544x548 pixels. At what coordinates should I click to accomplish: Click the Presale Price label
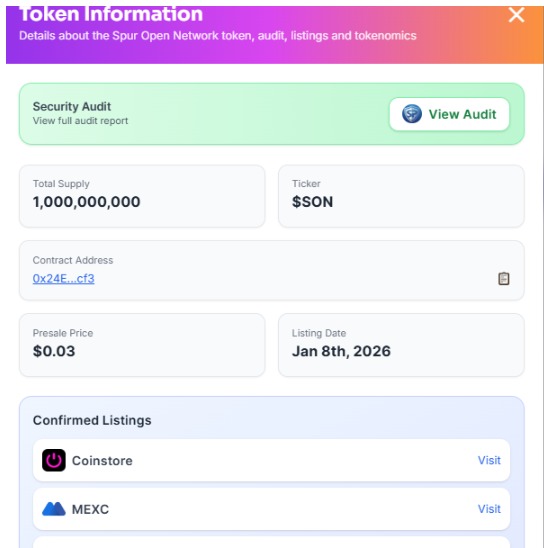(63, 333)
